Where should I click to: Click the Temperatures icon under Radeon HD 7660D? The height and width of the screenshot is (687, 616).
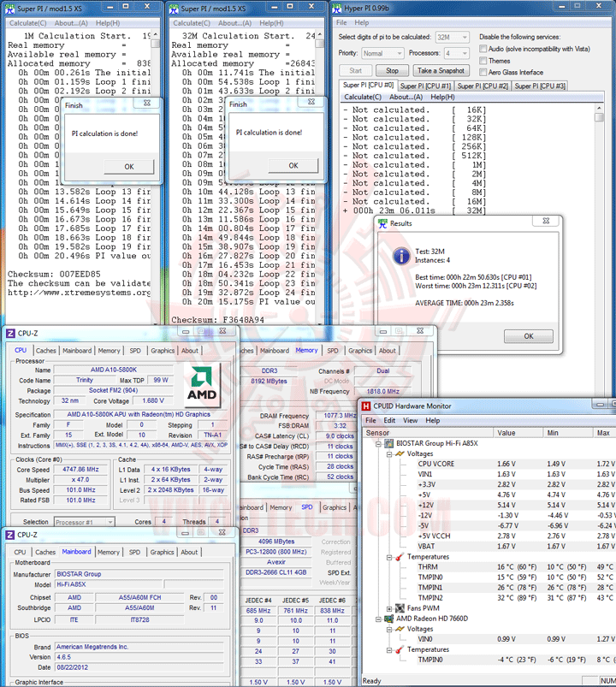[400, 649]
